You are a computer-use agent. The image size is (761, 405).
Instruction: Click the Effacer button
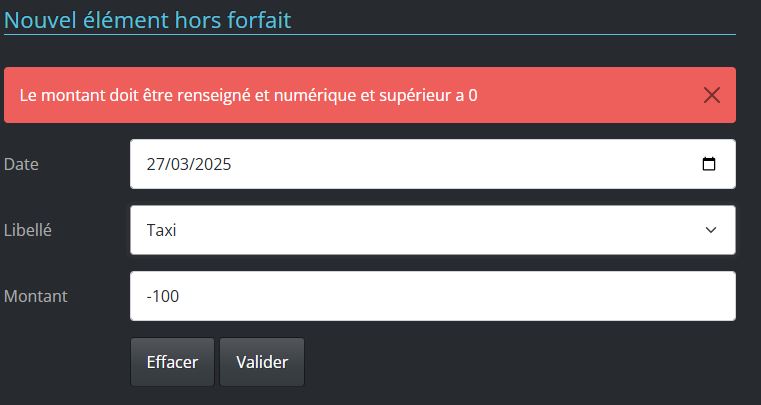click(172, 362)
